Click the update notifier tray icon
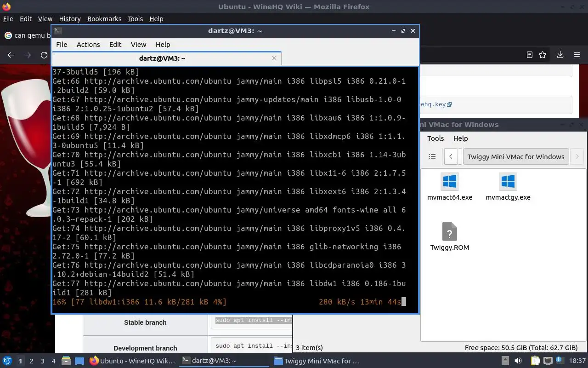 coord(560,361)
